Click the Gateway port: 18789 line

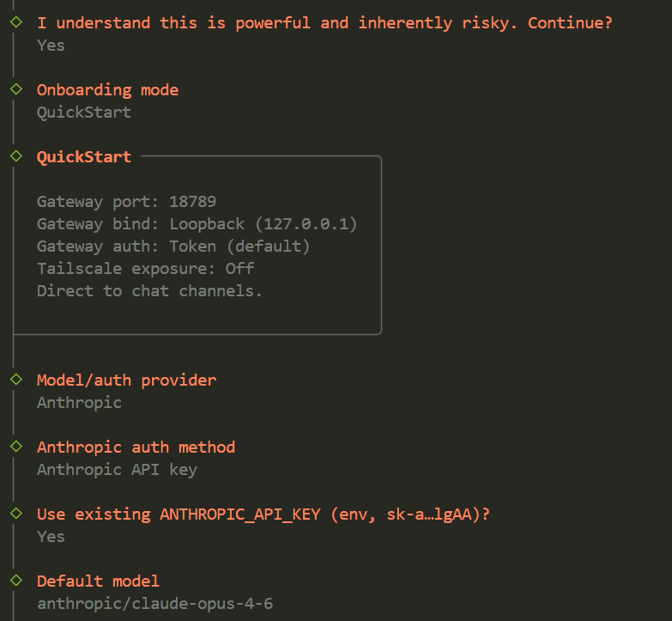[x=126, y=202]
